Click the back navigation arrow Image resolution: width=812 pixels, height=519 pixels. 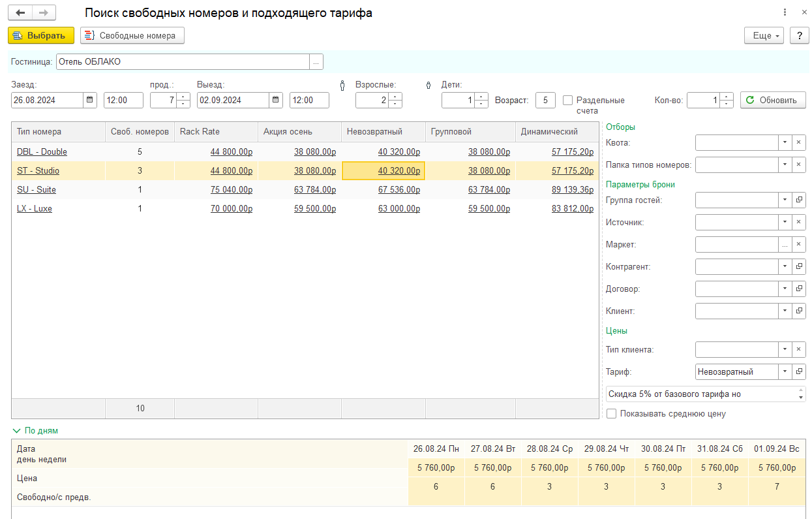(20, 13)
